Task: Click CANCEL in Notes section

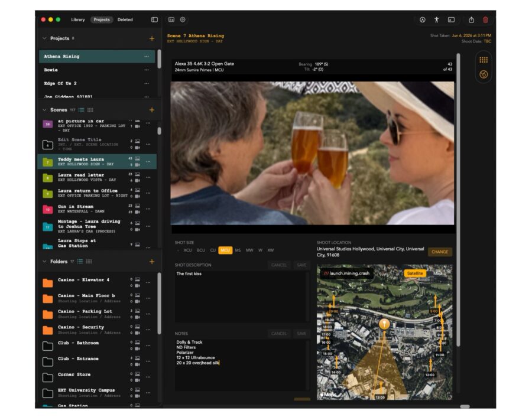Action: (x=278, y=334)
